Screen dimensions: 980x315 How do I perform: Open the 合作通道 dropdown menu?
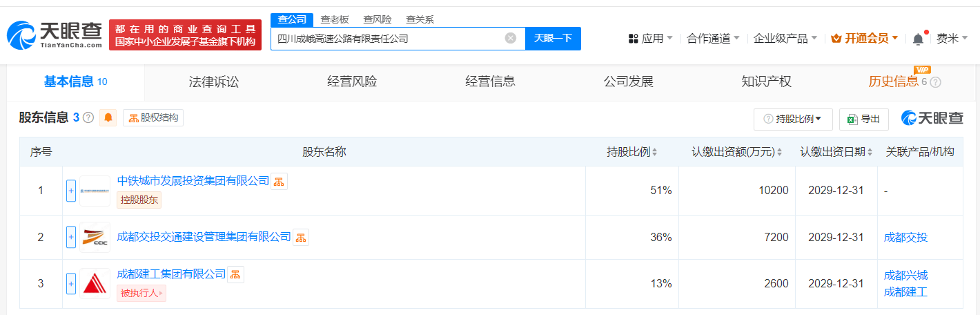pos(714,39)
